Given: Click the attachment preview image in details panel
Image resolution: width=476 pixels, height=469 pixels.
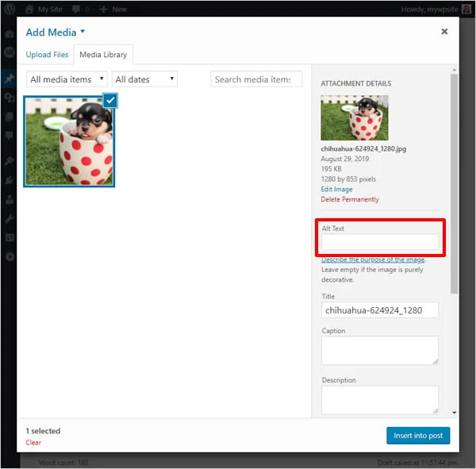Looking at the screenshot, I should tap(355, 117).
